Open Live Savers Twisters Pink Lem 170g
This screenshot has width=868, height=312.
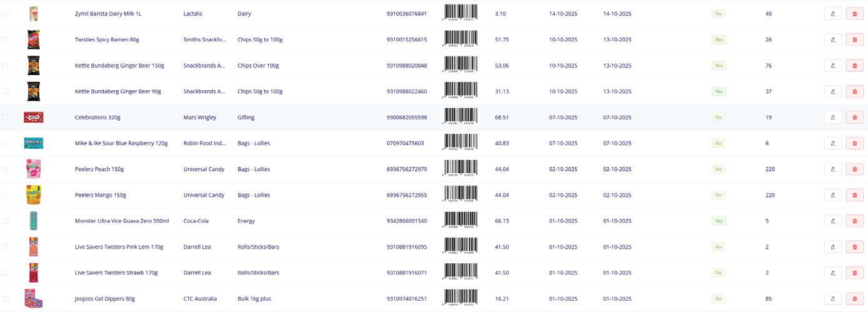119,247
